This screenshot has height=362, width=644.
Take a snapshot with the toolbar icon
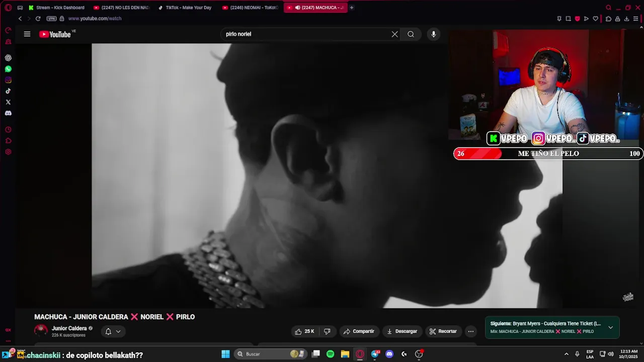pyautogui.click(x=568, y=19)
